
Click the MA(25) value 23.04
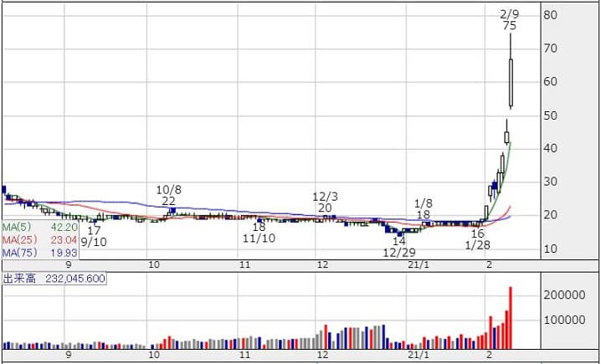[x=64, y=240]
